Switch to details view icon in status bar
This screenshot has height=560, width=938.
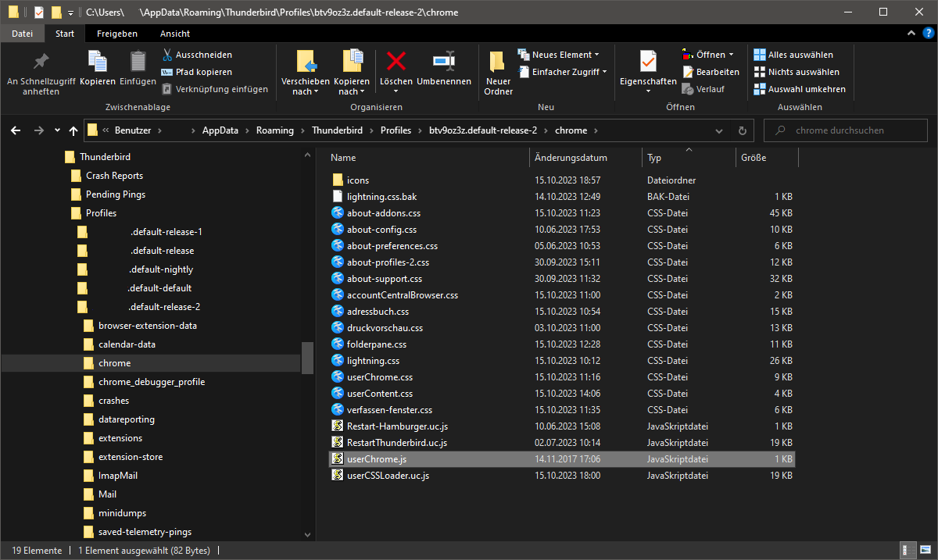tap(910, 551)
